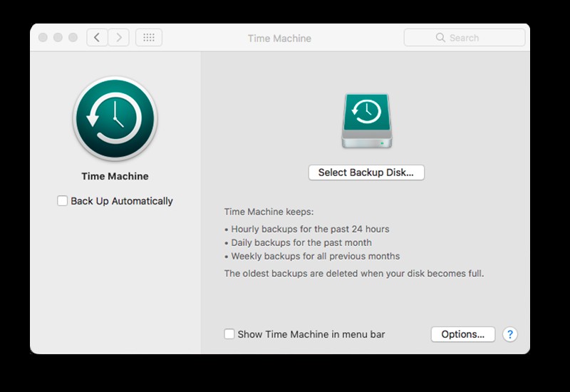The image size is (570, 392).
Task: Click Select Backup Disk button
Action: click(366, 172)
